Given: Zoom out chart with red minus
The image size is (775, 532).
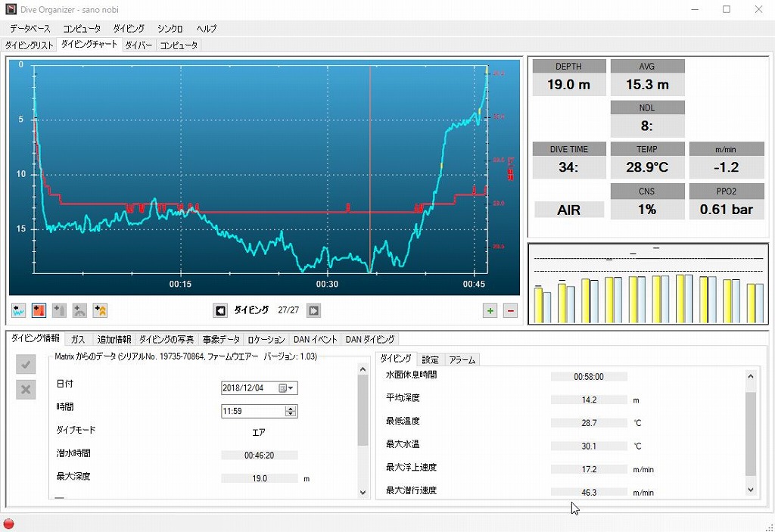Looking at the screenshot, I should pyautogui.click(x=510, y=310).
